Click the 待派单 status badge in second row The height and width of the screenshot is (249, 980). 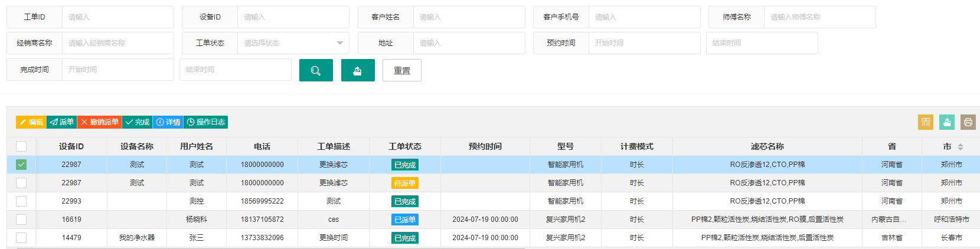pyautogui.click(x=405, y=183)
